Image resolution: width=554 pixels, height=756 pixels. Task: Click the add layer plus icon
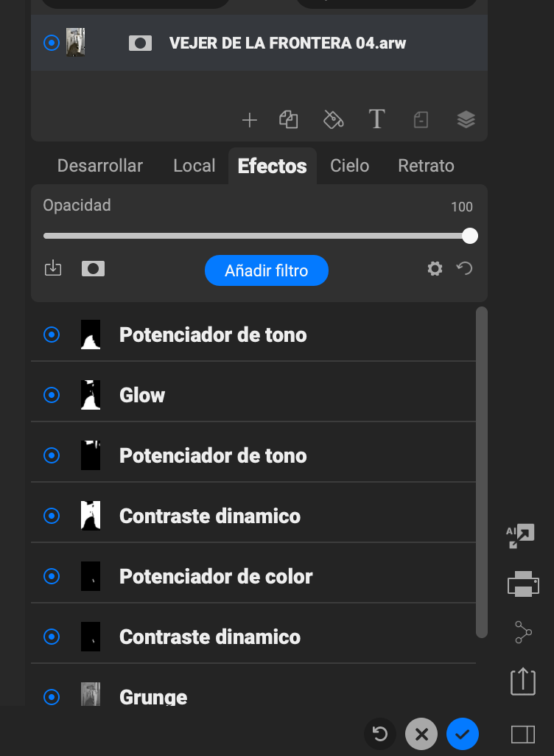(250, 120)
